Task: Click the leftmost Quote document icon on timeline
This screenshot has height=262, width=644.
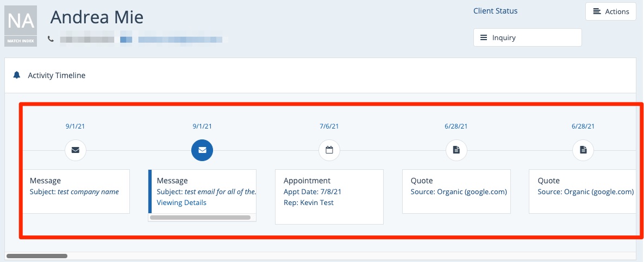Action: (x=456, y=150)
